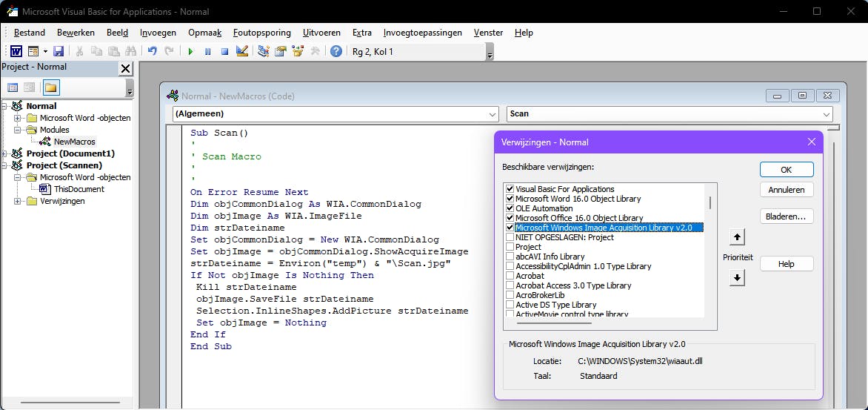868x410 pixels.
Task: Open the Scan procedure dropdown
Action: pyautogui.click(x=670, y=114)
